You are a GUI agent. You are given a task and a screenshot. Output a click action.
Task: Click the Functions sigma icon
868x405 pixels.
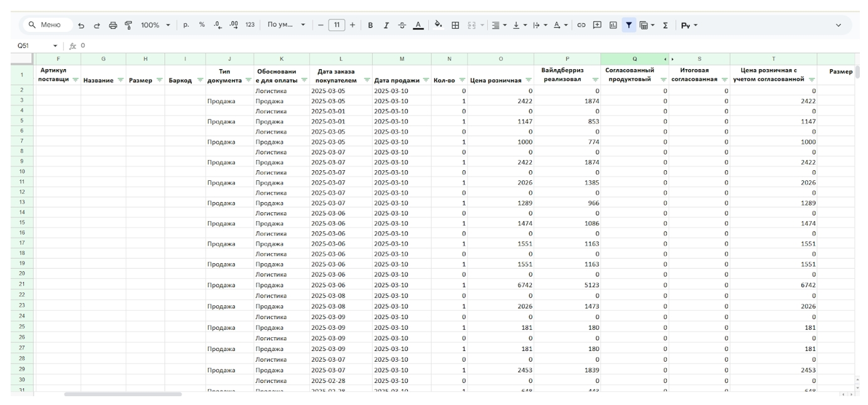(x=665, y=25)
